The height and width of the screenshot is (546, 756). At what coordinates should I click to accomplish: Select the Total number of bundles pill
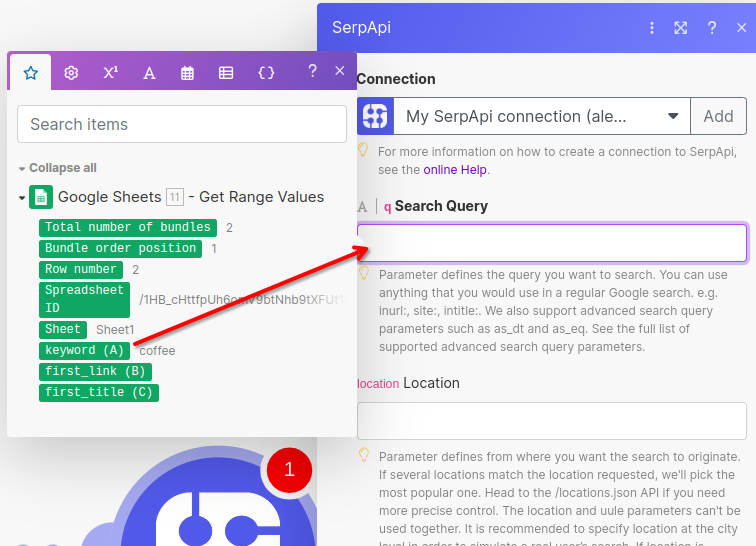pyautogui.click(x=128, y=227)
